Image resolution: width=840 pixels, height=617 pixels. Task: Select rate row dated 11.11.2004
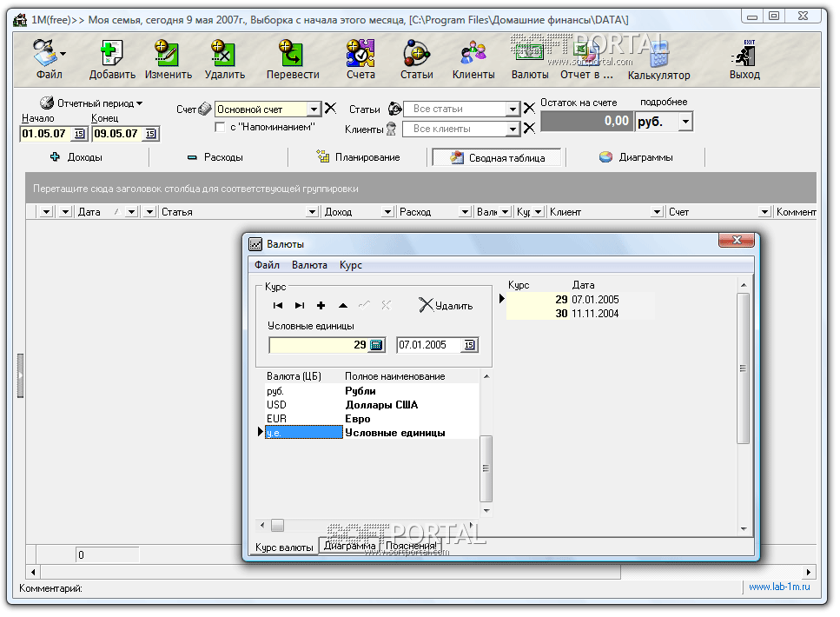579,314
